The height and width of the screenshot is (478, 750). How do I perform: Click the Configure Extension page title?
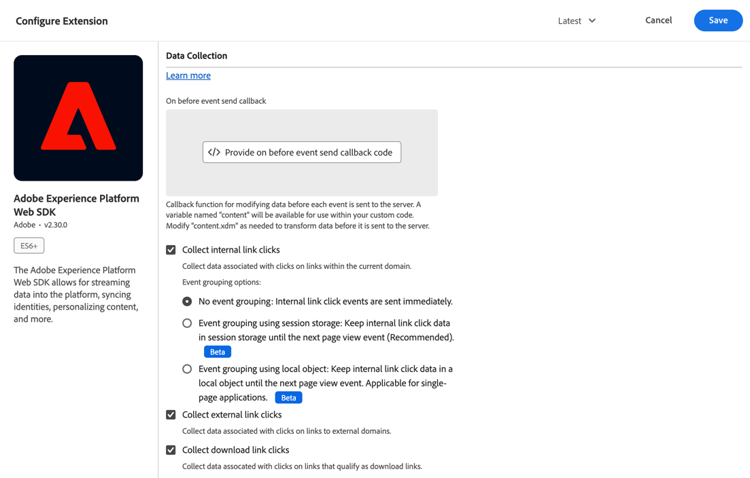click(x=62, y=21)
